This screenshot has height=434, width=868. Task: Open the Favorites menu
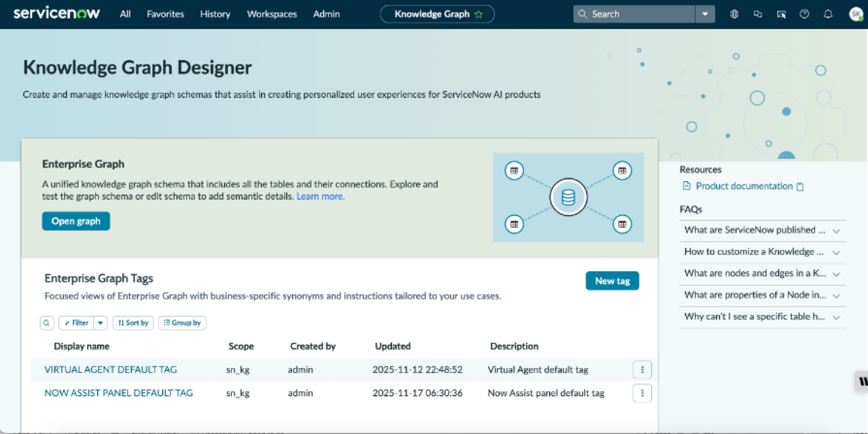pos(165,14)
